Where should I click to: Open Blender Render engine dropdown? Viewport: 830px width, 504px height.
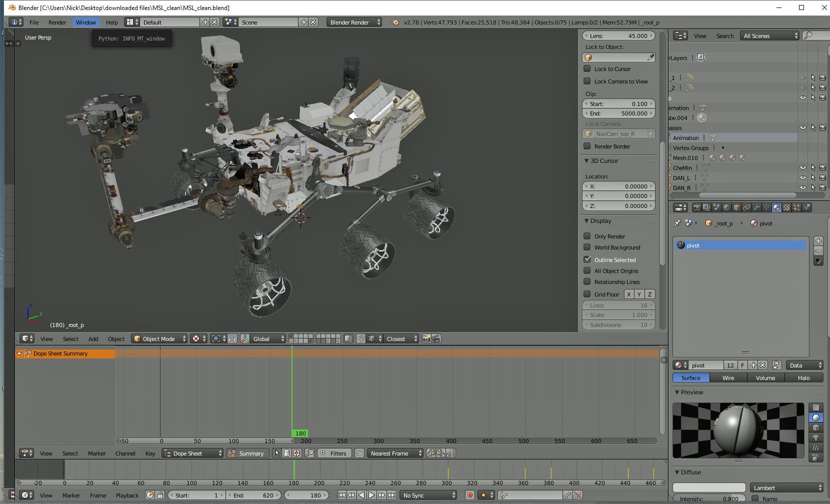point(354,22)
